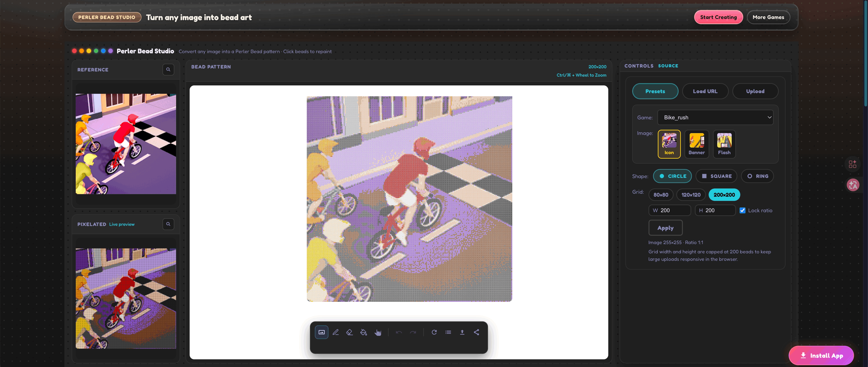
Task: Open the Game dropdown showing Bike_rush
Action: tap(715, 117)
